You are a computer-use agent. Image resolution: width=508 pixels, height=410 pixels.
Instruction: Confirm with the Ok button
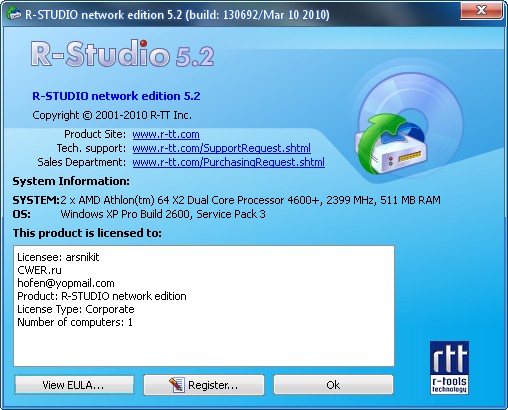pyautogui.click(x=333, y=385)
